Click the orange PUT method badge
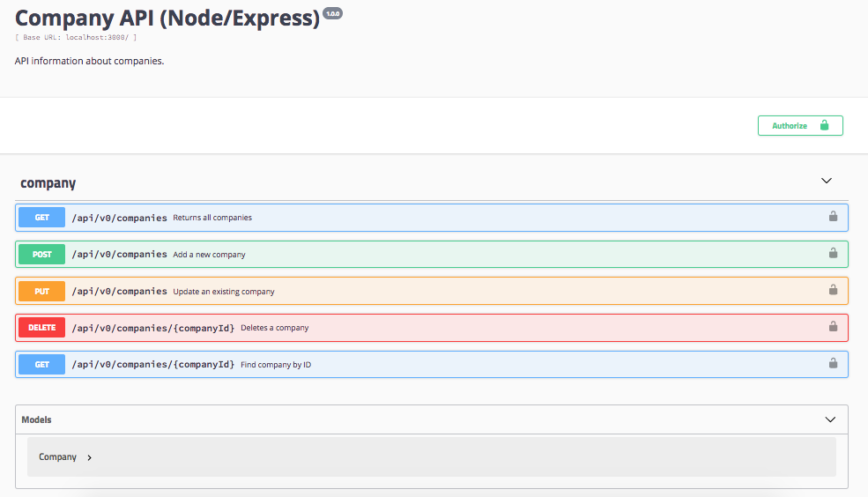 (x=41, y=291)
